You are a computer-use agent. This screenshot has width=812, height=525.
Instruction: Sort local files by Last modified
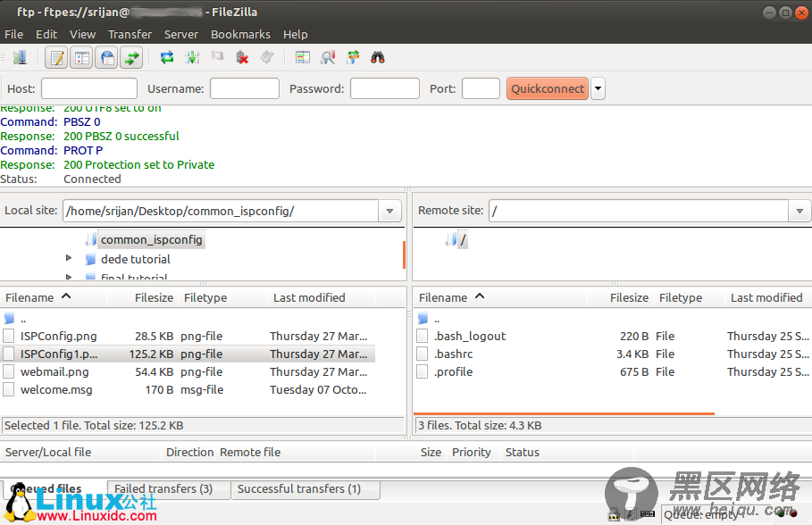321,297
